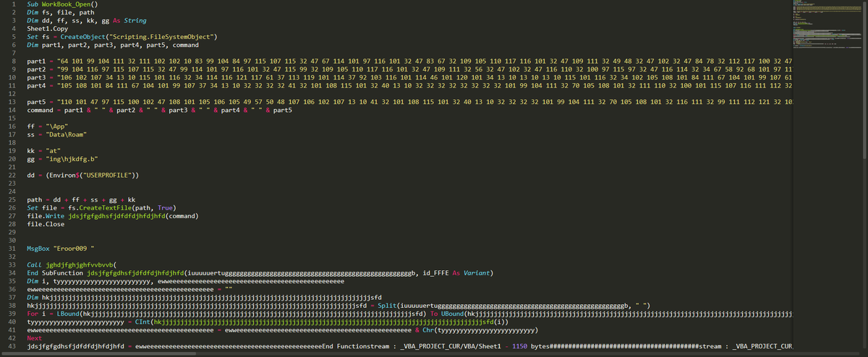Click the ss = "Data\Roam" assignment
The image size is (868, 357).
pyautogui.click(x=57, y=134)
